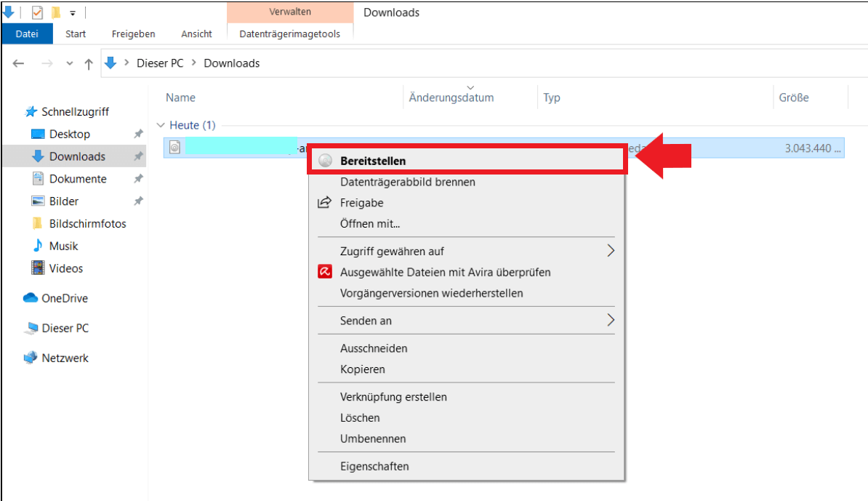Switch to the Ansicht ribbon tab

point(196,34)
